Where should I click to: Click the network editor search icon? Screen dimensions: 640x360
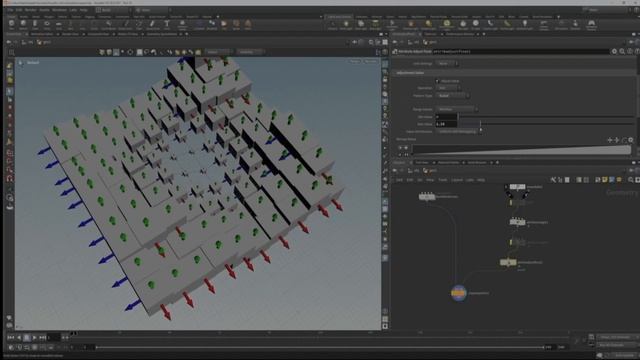click(631, 180)
